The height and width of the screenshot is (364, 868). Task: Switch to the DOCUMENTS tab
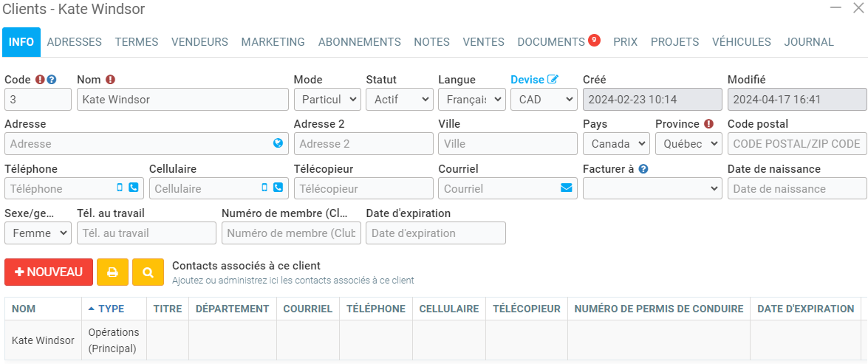(551, 42)
